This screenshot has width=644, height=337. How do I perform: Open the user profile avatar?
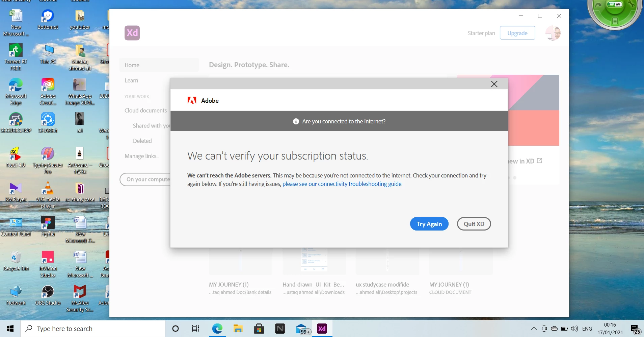click(x=553, y=33)
